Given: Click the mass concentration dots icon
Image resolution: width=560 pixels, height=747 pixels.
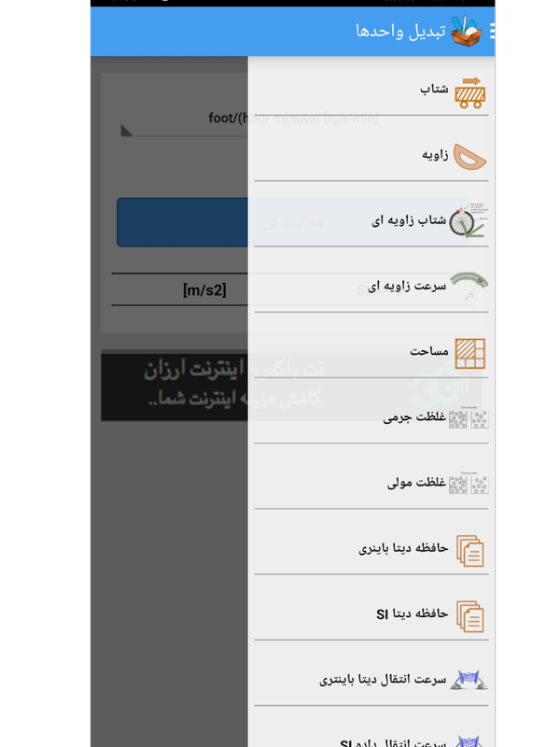Looking at the screenshot, I should [x=469, y=418].
